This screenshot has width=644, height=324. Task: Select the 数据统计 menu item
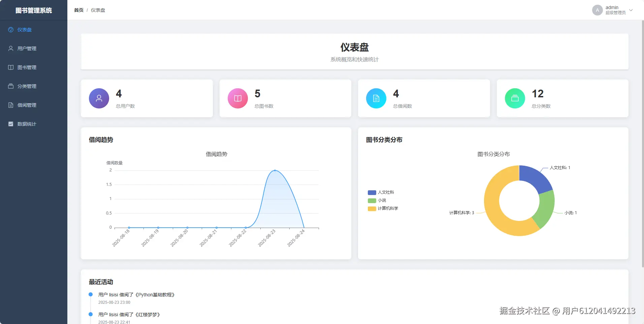point(34,124)
